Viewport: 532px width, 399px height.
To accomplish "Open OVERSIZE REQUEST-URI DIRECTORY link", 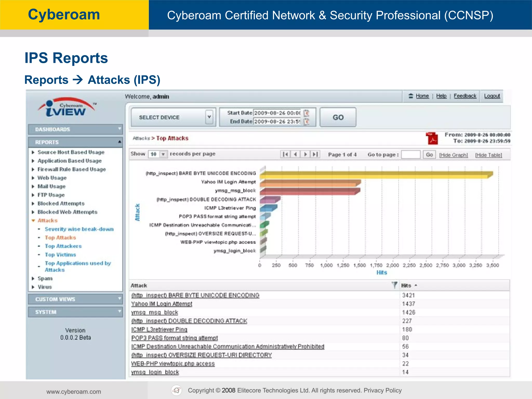I will 202,355.
